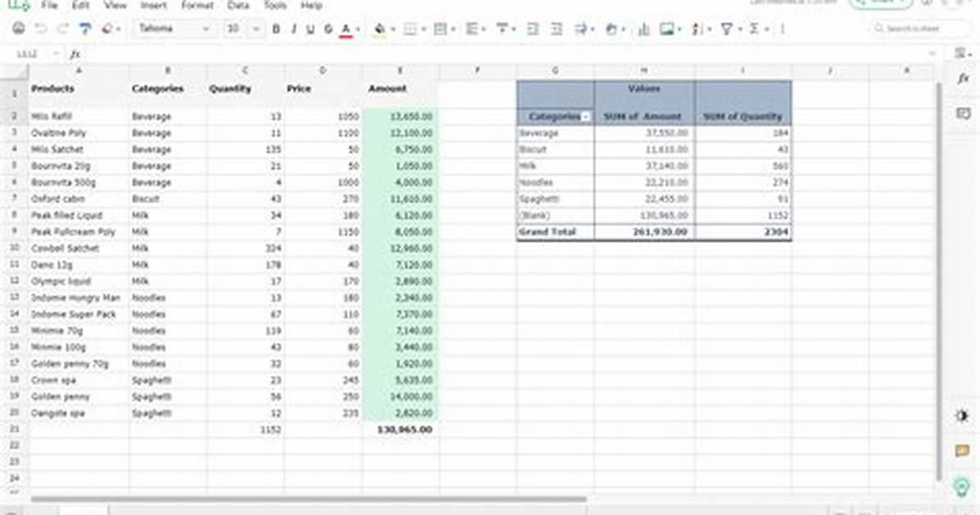Click the Sigma functions icon
This screenshot has height=515, width=980.
point(755,29)
